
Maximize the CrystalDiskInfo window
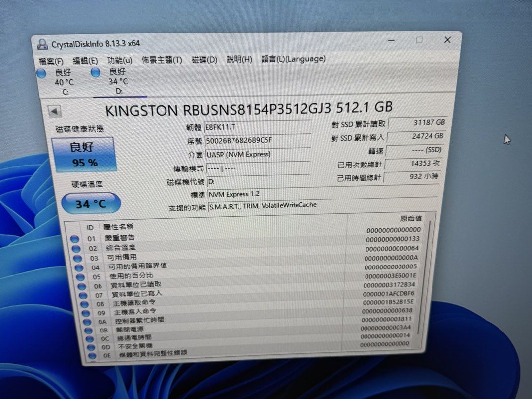(419, 40)
